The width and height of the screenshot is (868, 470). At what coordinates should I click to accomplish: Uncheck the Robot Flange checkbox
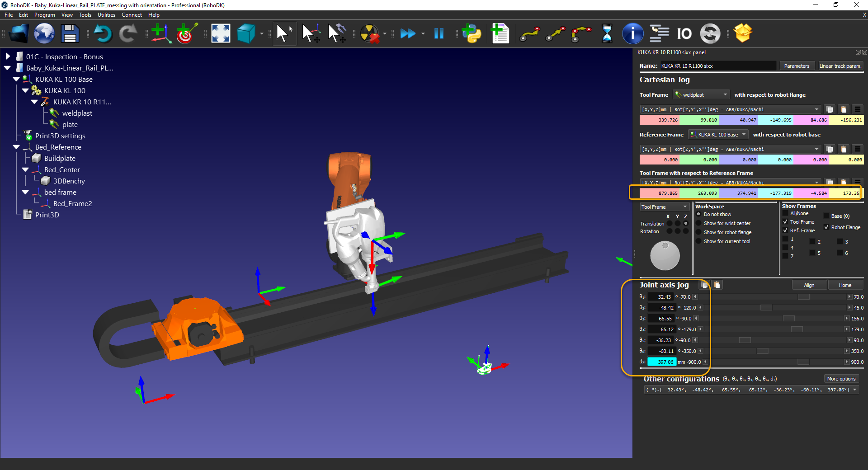point(826,227)
